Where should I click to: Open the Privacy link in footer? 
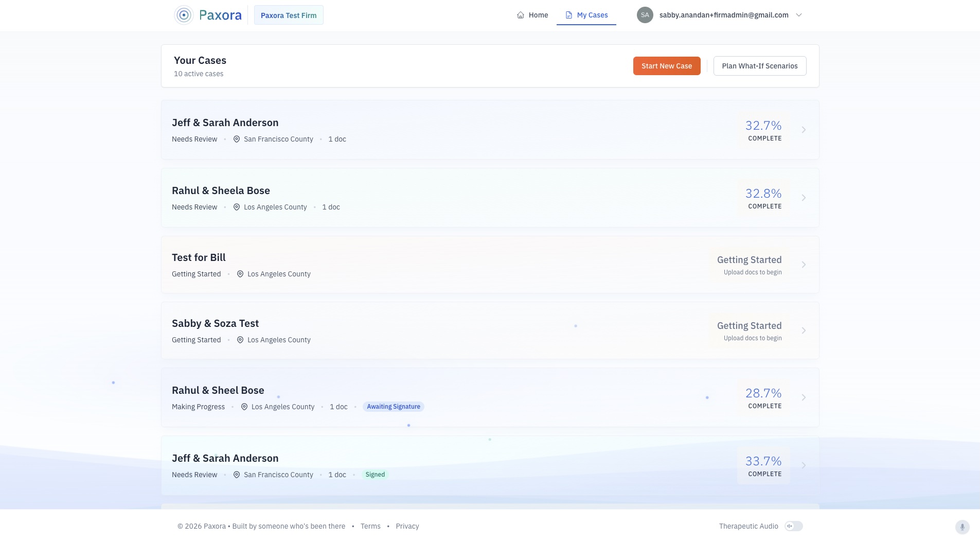pyautogui.click(x=407, y=526)
